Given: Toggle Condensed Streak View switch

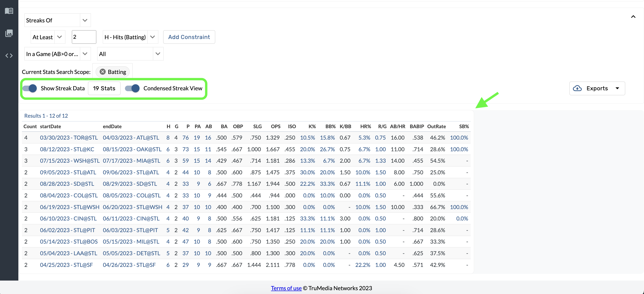Looking at the screenshot, I should point(132,88).
